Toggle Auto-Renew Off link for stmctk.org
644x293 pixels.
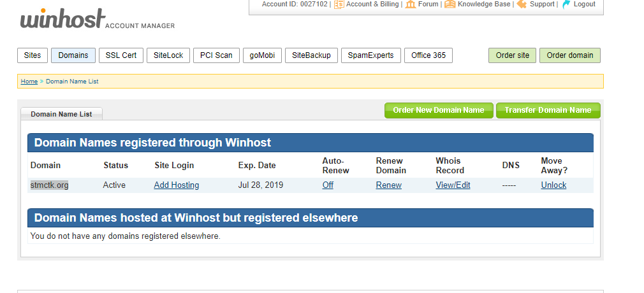click(x=328, y=185)
